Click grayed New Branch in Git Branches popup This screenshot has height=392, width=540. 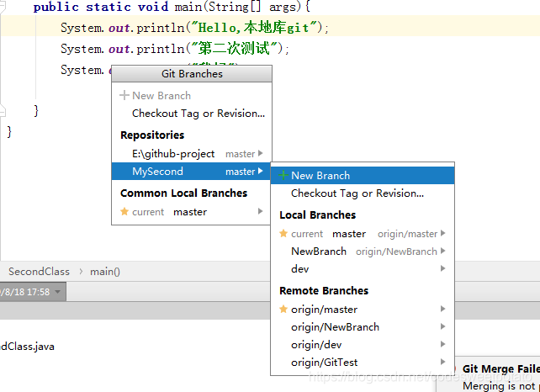192,95
